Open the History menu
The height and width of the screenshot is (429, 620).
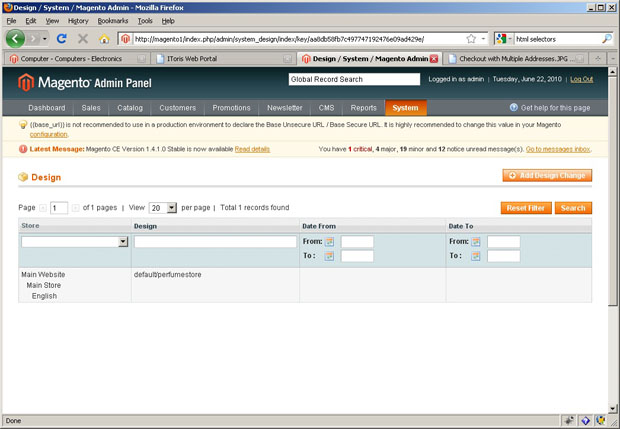click(x=78, y=21)
